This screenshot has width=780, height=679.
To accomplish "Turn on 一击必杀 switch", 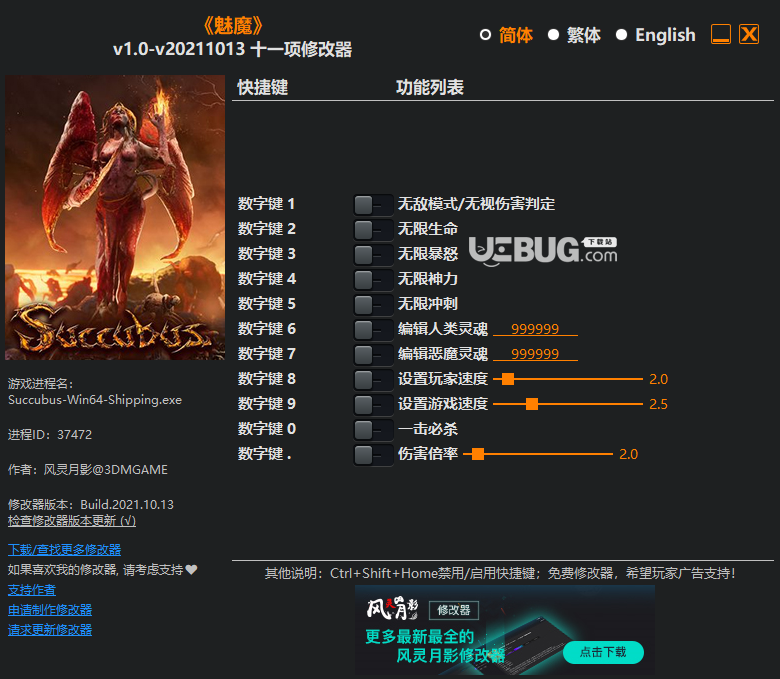I will pos(373,429).
